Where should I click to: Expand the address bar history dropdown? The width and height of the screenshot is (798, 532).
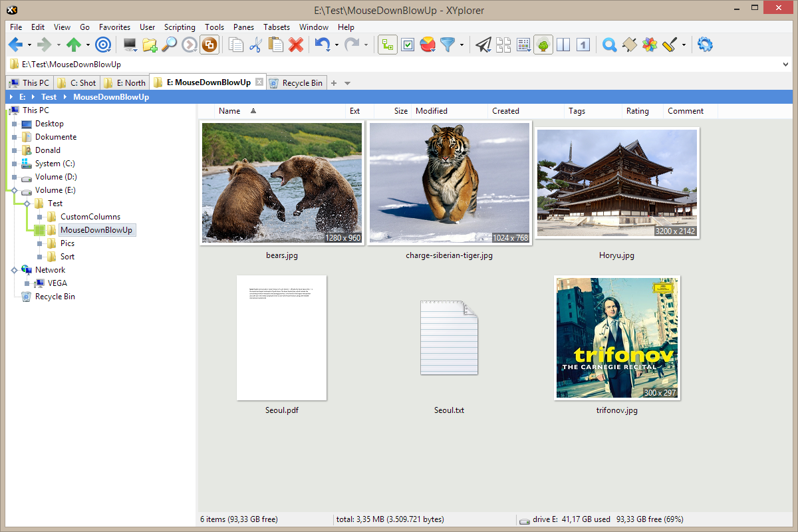coord(786,65)
